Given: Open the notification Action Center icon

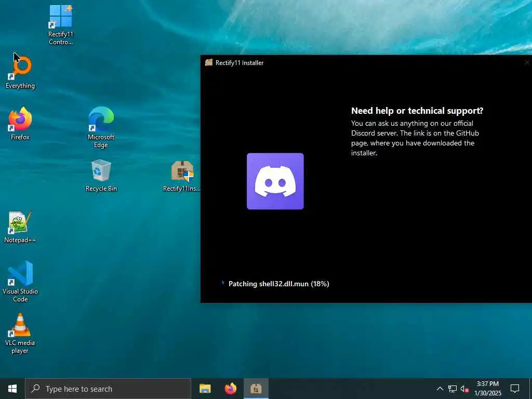Looking at the screenshot, I should (515, 389).
